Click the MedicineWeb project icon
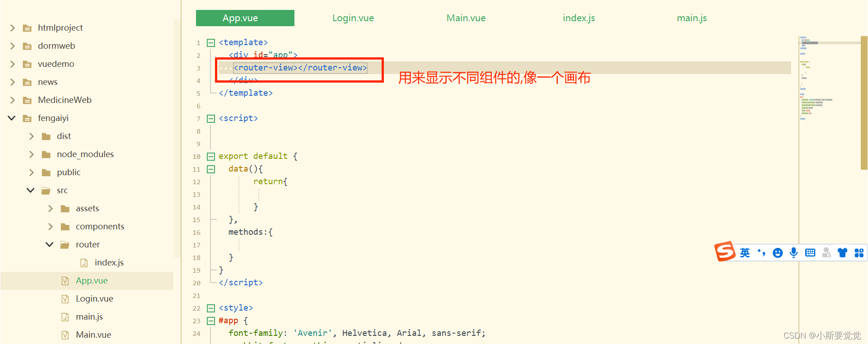This screenshot has width=868, height=344. coord(27,100)
